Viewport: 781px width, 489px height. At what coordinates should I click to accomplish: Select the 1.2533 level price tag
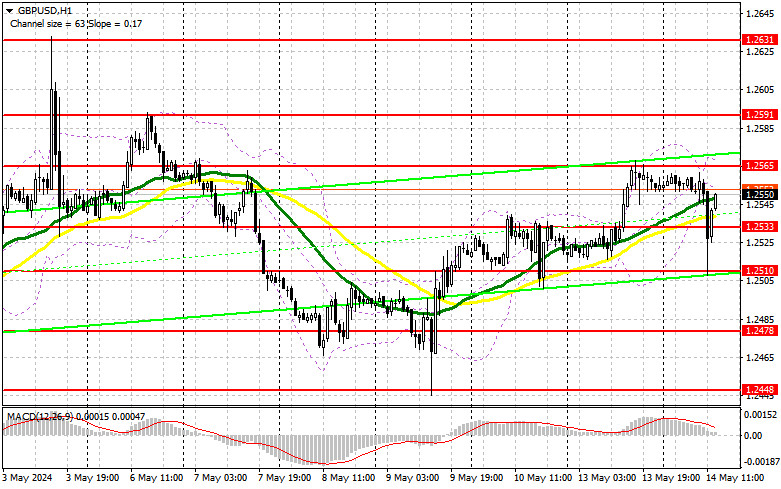[x=760, y=227]
